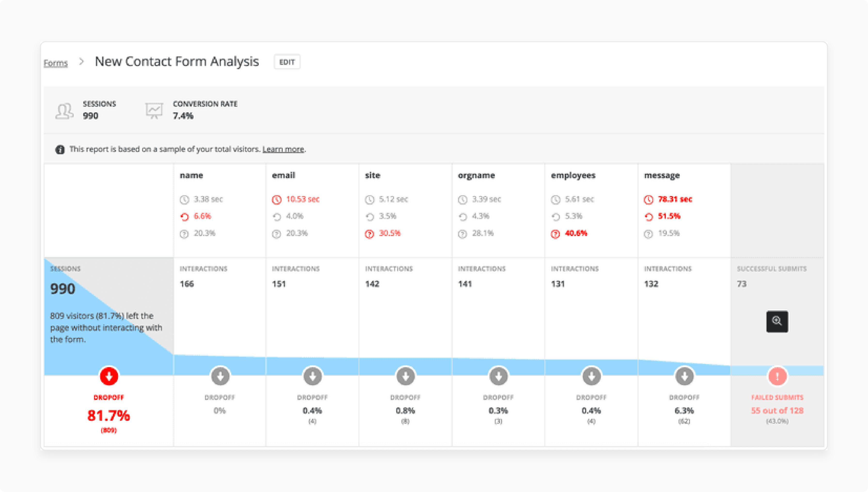Viewport: 868px width, 492px height.
Task: Click the 131 interactions value
Action: (x=558, y=284)
